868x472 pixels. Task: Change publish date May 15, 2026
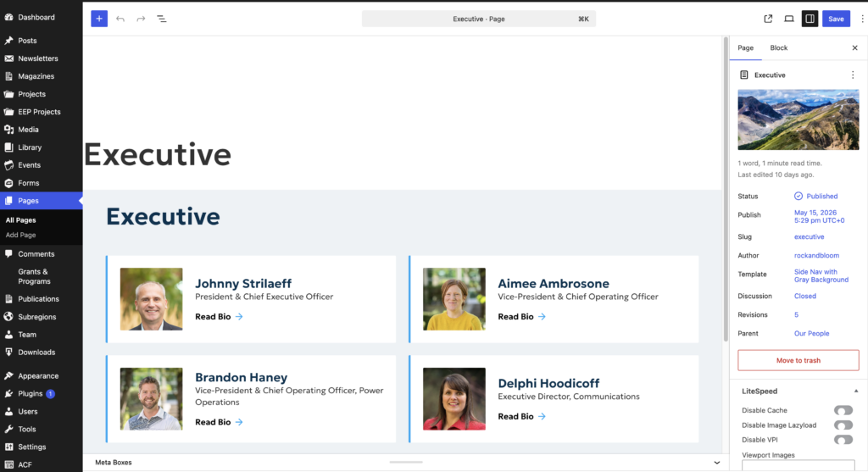pos(820,216)
